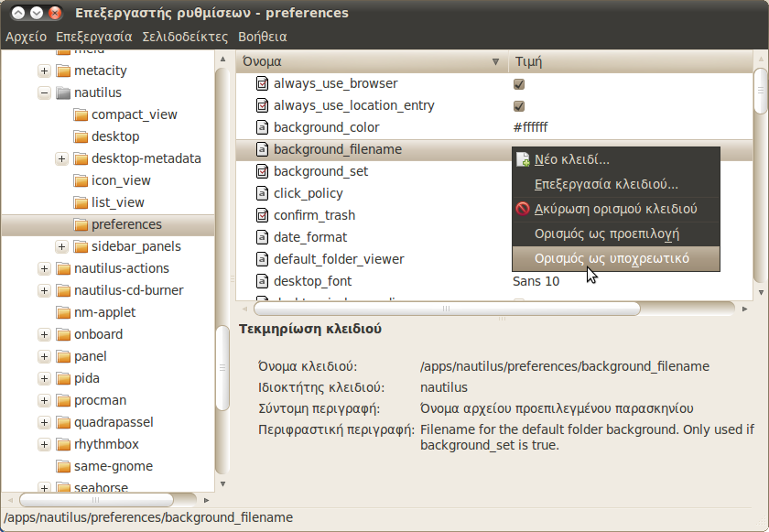The width and height of the screenshot is (769, 532).
Task: Click the #ffffff value of background_color
Action: click(x=530, y=127)
